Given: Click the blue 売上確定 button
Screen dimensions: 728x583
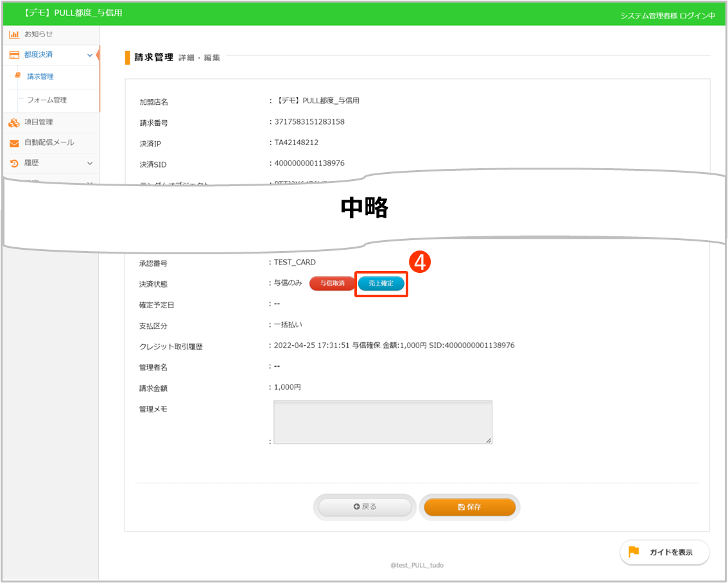Looking at the screenshot, I should point(381,283).
